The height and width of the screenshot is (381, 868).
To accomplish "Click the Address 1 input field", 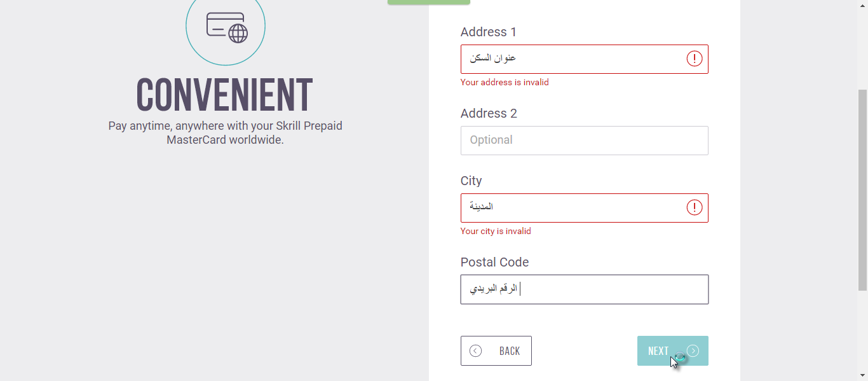I will [585, 59].
